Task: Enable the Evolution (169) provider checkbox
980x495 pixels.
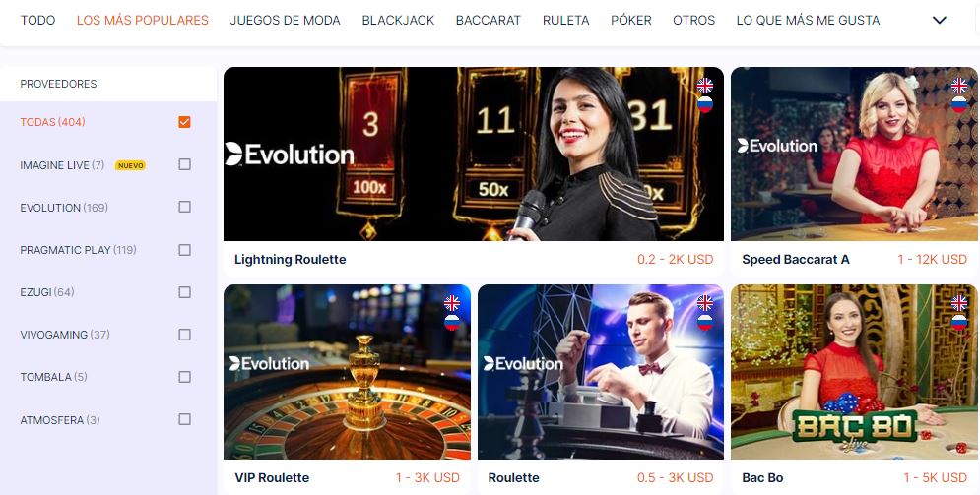Action: point(184,207)
